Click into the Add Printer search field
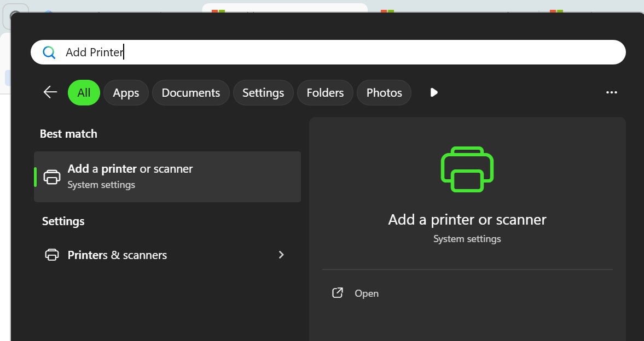The height and width of the screenshot is (341, 644). [x=328, y=52]
